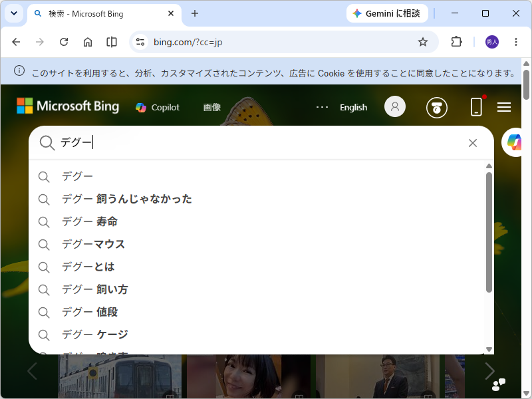Click the browser forward arrow
Viewport: 532px width, 399px height.
coord(40,42)
